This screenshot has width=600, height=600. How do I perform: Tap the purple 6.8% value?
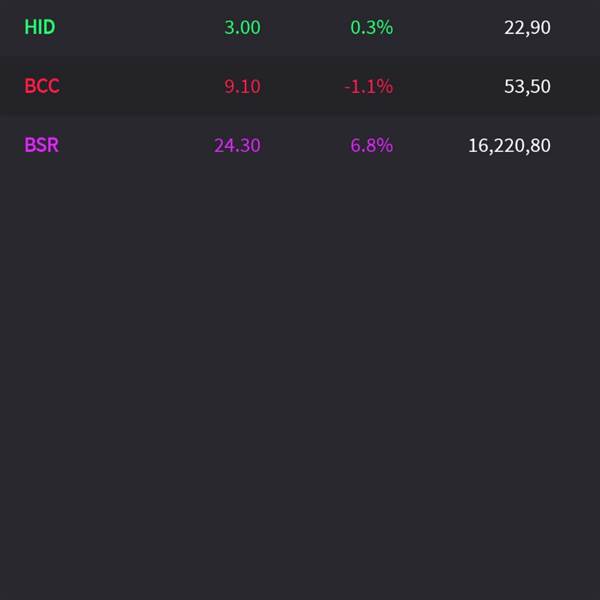[372, 145]
